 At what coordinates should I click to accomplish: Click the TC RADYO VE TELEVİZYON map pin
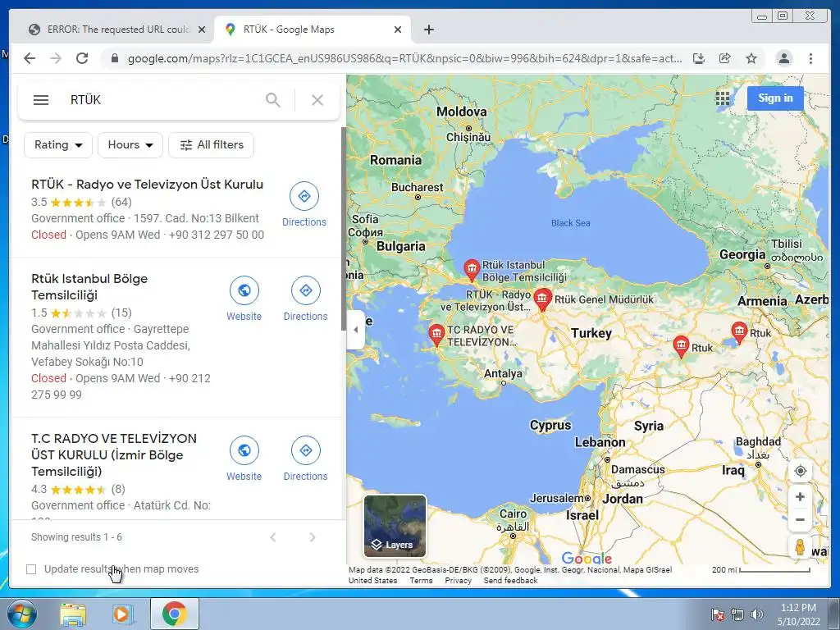(436, 335)
